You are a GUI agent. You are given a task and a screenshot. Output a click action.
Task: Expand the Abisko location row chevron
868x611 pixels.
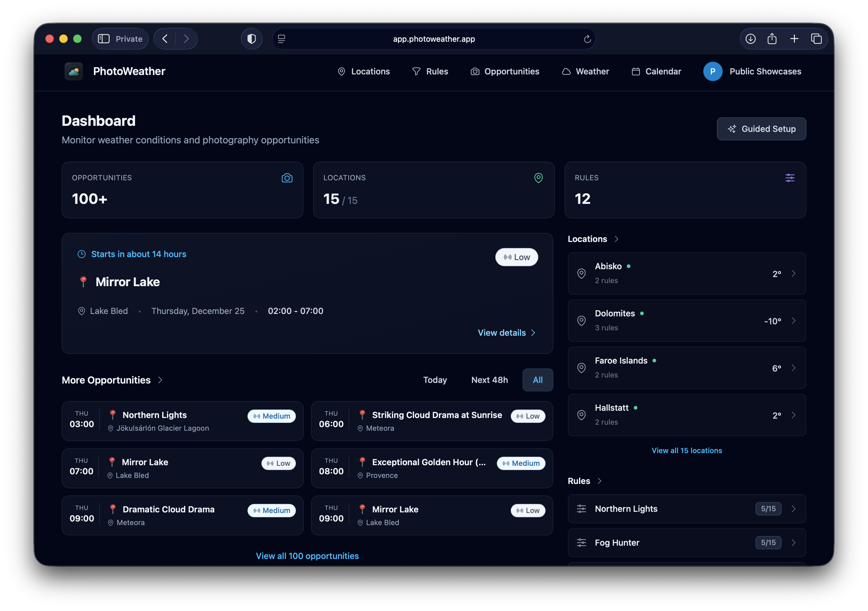tap(794, 273)
